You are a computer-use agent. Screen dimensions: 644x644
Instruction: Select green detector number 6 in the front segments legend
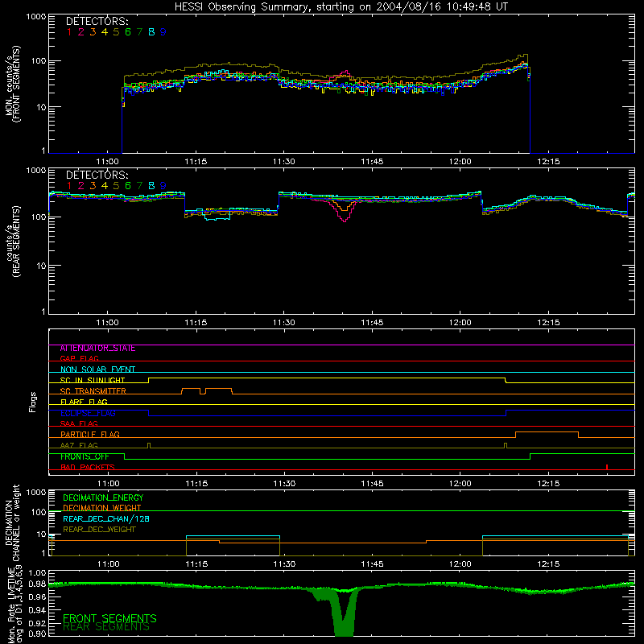click(x=128, y=32)
